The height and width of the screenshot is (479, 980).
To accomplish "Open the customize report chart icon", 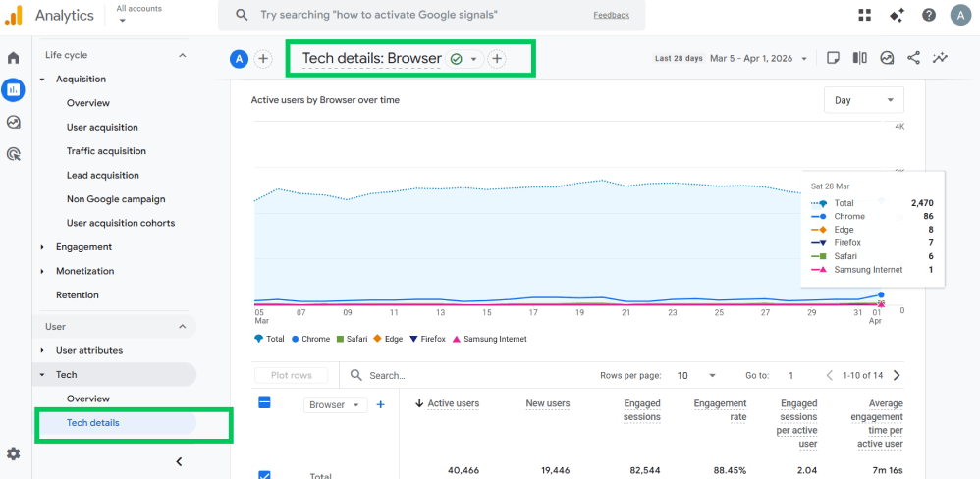I will 887,58.
